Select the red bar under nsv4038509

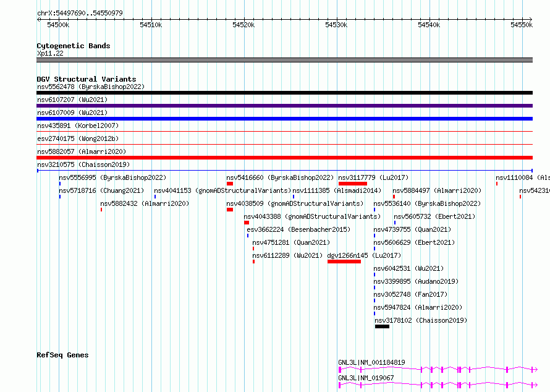[x=230, y=210]
